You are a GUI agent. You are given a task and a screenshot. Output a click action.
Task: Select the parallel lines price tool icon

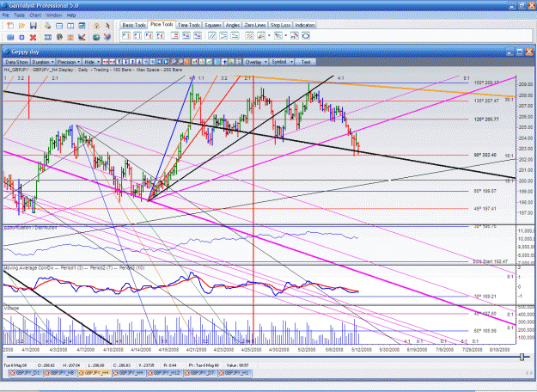point(212,35)
